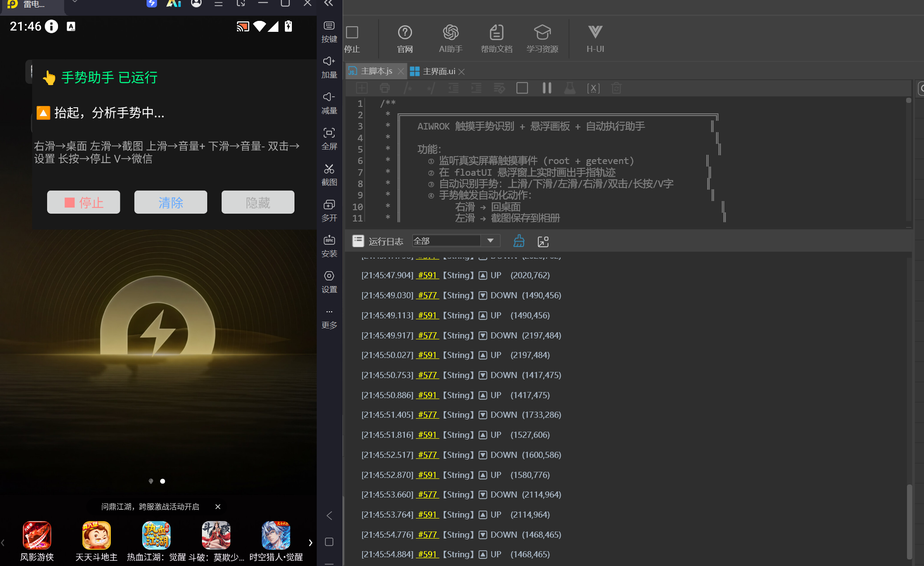Click the [x] variable icon in editor toolbar
The image size is (924, 566).
pos(593,88)
